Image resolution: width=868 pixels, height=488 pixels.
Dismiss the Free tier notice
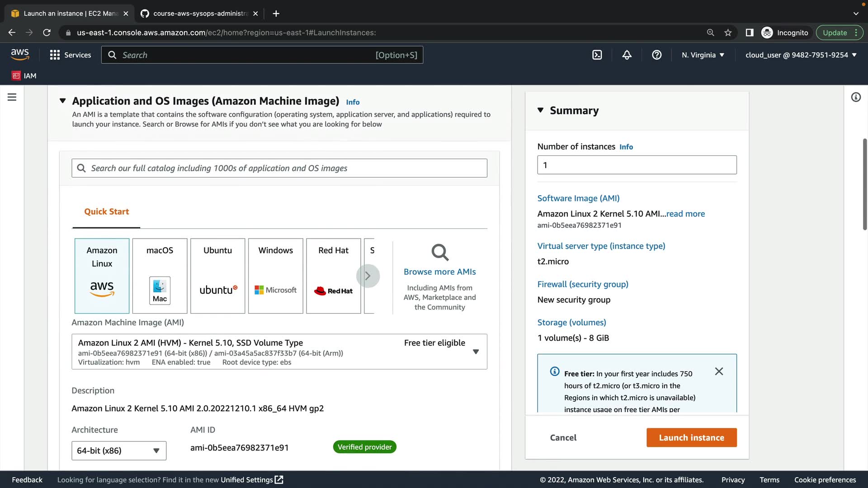click(719, 371)
